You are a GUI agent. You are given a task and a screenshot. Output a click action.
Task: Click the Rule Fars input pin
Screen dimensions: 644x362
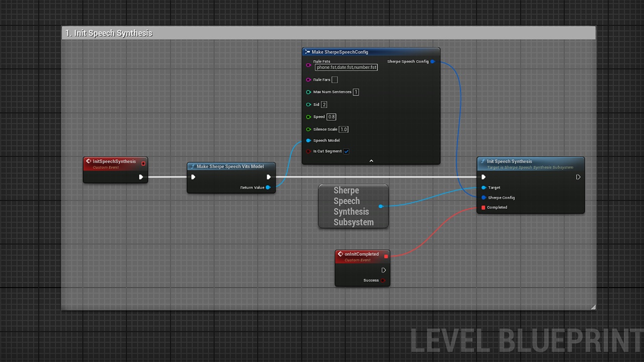[309, 79]
